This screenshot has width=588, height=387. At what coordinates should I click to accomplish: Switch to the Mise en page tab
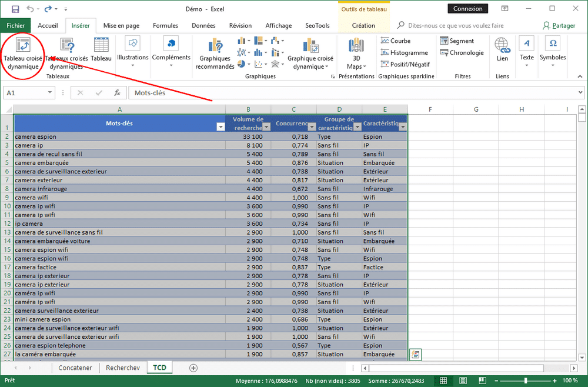(121, 25)
